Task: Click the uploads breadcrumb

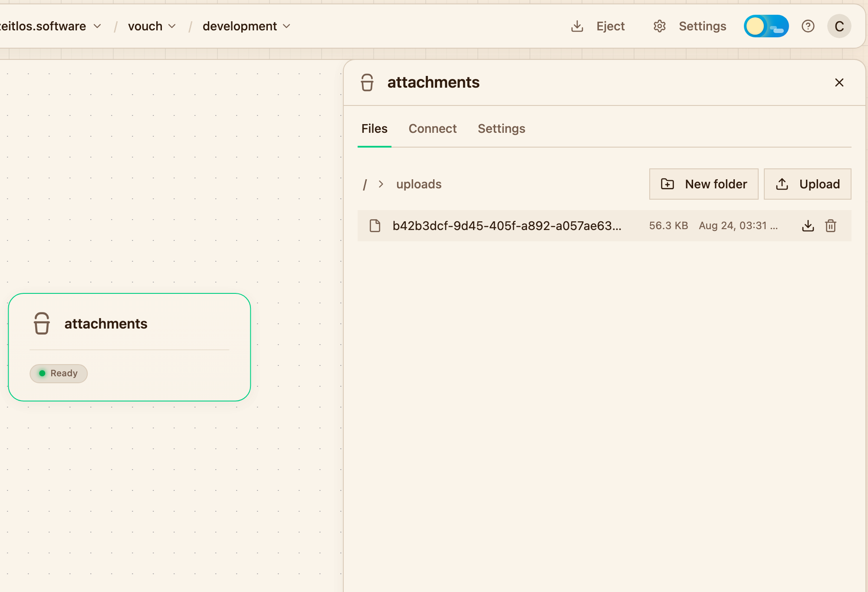Action: pos(419,184)
